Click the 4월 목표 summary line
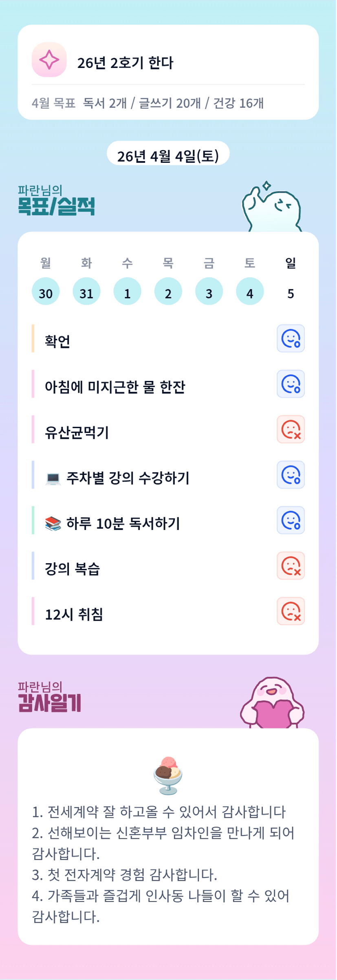 pos(148,103)
